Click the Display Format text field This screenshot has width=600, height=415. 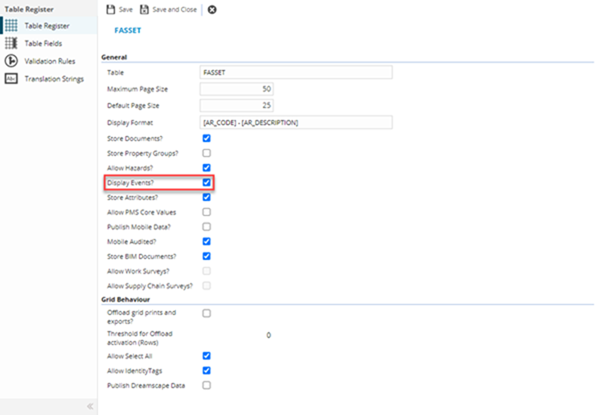[x=297, y=122]
